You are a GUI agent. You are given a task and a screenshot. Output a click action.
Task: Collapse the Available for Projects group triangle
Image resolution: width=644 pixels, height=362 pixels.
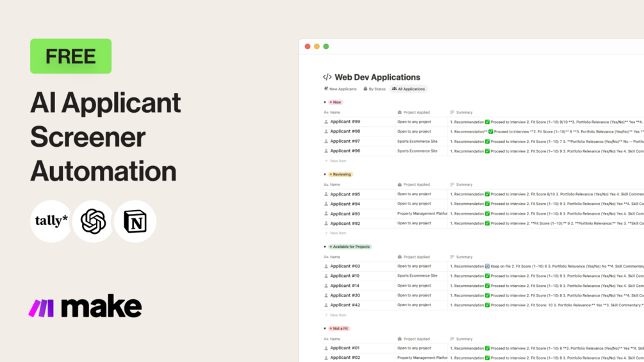[x=325, y=247]
